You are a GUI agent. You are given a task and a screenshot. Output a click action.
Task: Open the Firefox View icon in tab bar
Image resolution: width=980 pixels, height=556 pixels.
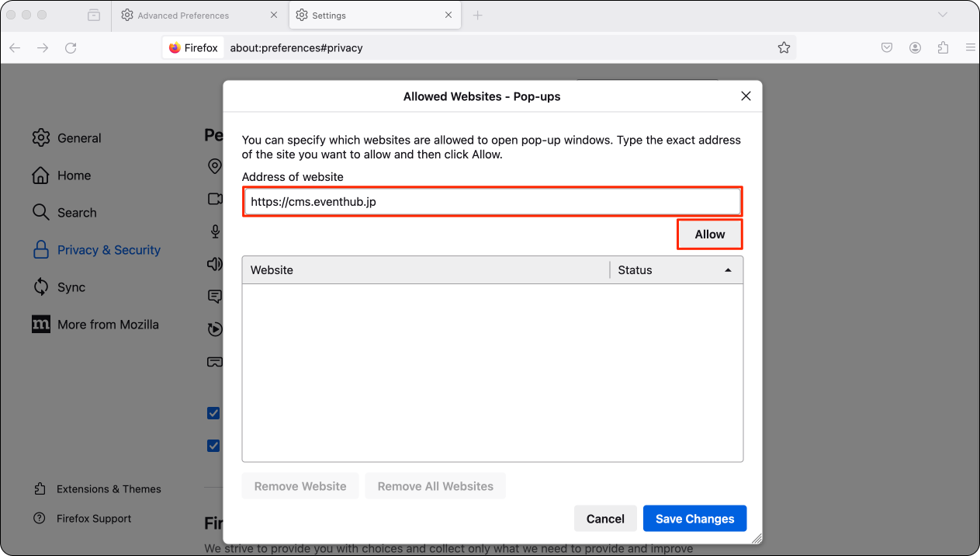coord(94,15)
